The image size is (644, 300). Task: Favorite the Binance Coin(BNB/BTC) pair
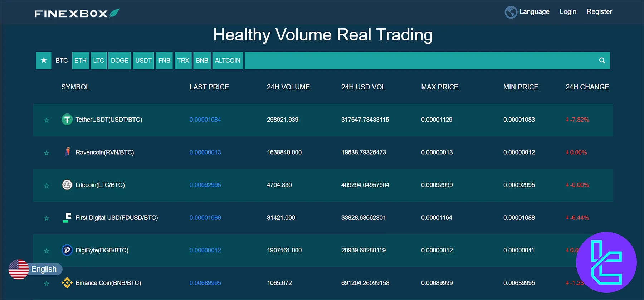pos(47,284)
